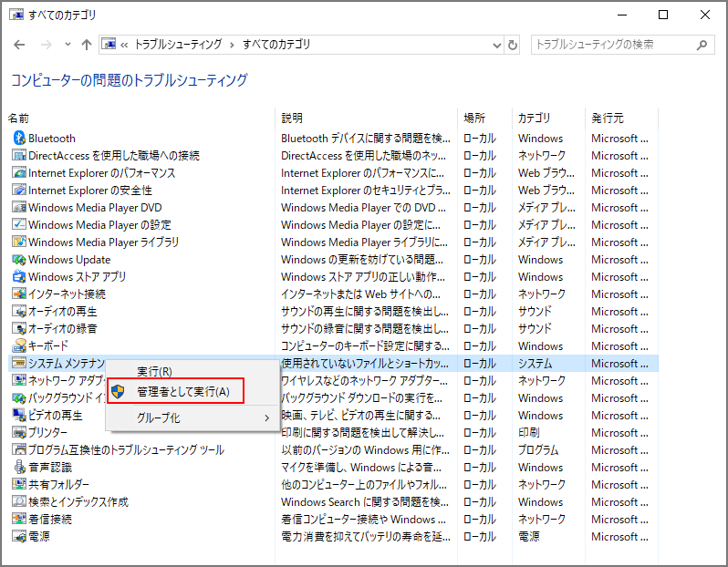
Task: Click the プログラム互換性 troubleshooter icon
Action: 19,450
